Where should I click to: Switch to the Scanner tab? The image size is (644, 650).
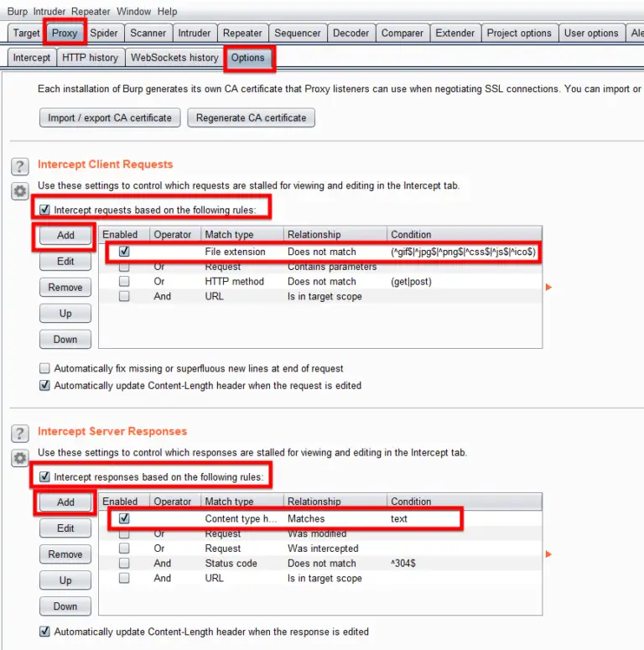[148, 33]
